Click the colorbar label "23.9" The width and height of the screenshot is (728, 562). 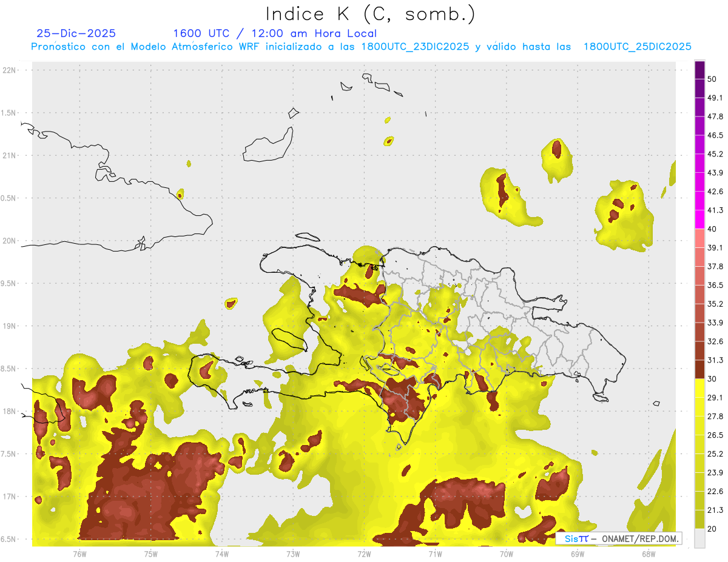716,473
